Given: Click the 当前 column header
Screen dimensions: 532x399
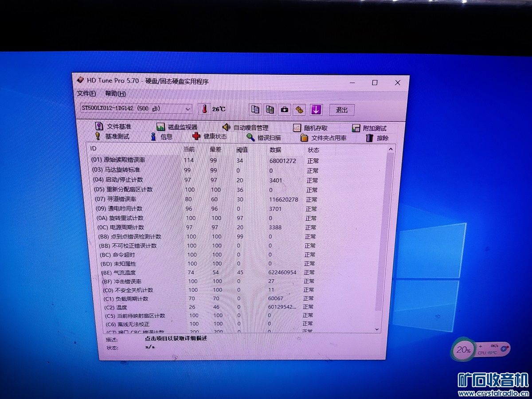Looking at the screenshot, I should pyautogui.click(x=189, y=149).
